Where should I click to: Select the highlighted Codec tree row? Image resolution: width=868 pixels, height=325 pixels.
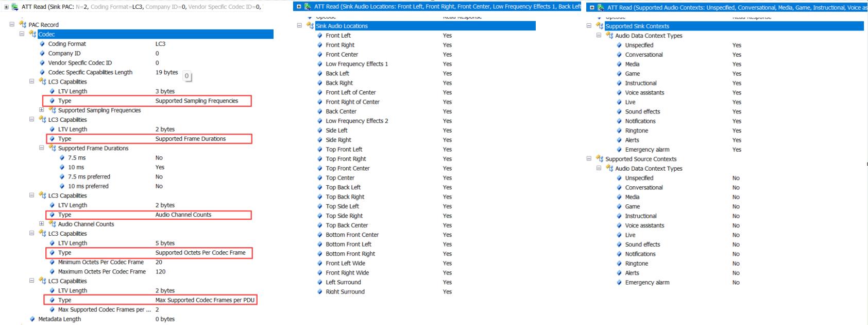click(x=155, y=35)
